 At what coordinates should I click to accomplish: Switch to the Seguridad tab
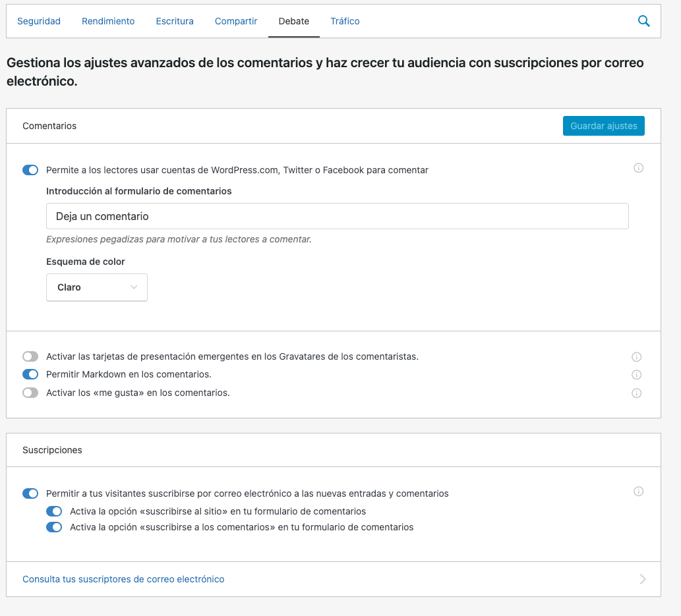coord(39,21)
